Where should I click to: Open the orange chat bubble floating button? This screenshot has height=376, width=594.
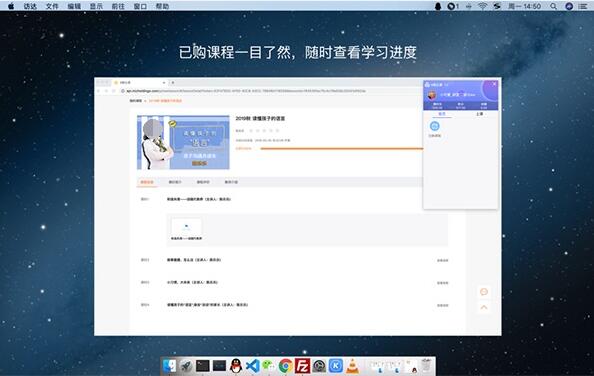(x=484, y=292)
